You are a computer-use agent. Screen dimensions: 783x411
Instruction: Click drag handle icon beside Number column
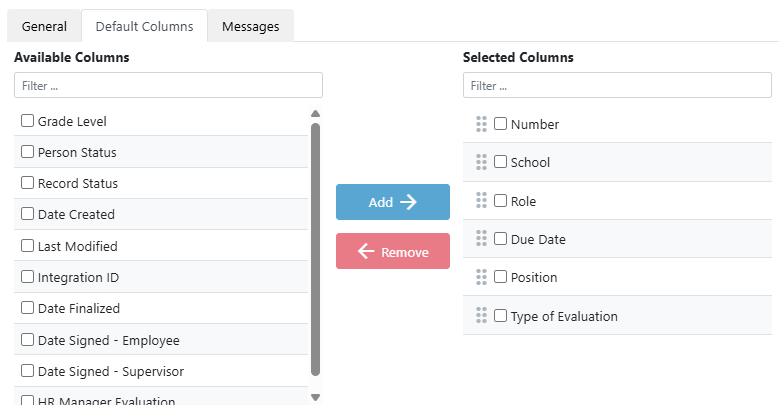(x=481, y=124)
